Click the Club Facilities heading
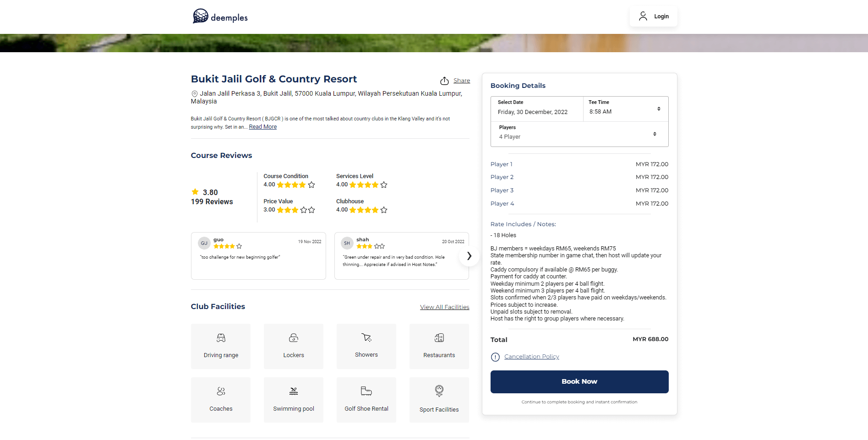The height and width of the screenshot is (440, 868). coord(218,307)
